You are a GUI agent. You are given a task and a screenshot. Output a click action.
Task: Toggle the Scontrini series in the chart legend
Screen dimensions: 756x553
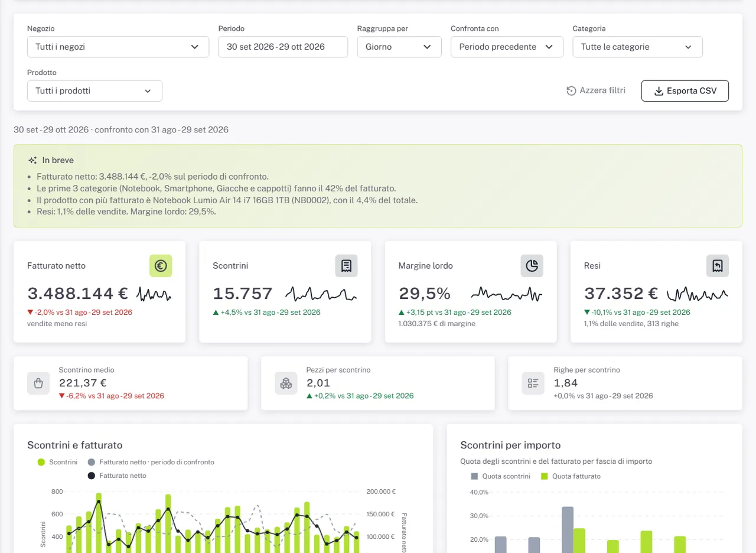point(57,462)
